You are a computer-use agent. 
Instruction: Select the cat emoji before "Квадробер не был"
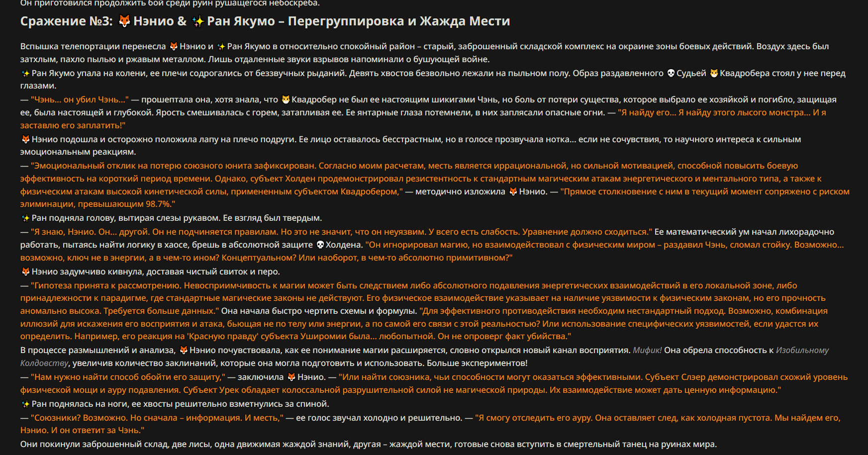[x=286, y=99]
